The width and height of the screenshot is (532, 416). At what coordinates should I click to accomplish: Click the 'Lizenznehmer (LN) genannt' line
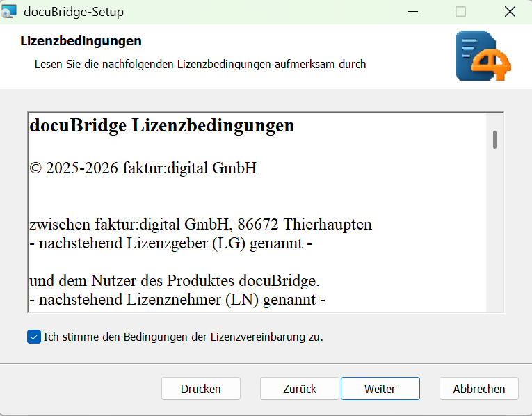tap(177, 301)
